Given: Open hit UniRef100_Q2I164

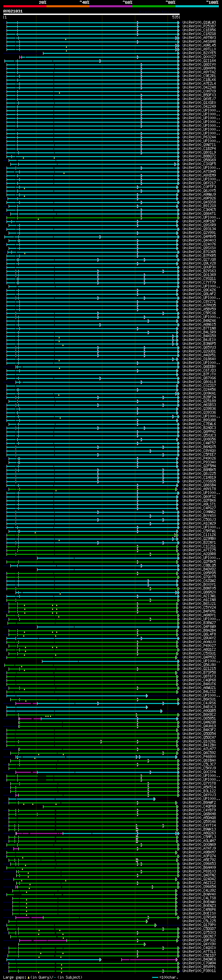Looking at the screenshot, I should coord(199,60).
